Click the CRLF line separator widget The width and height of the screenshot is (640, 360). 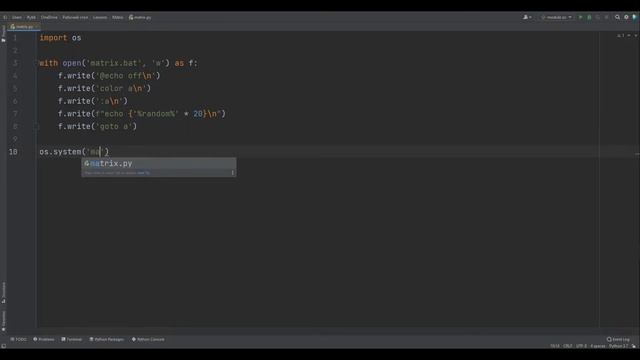tap(567, 346)
